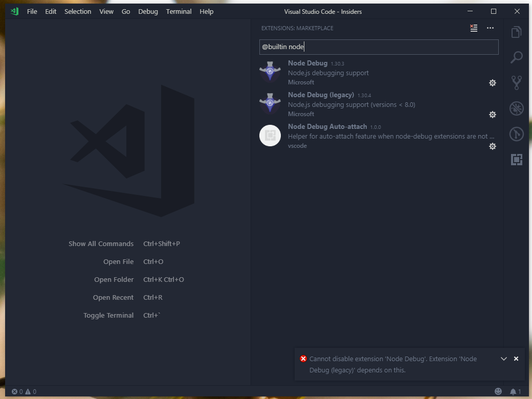This screenshot has height=399, width=532.
Task: Click the filter extensions icon
Action: [x=473, y=28]
